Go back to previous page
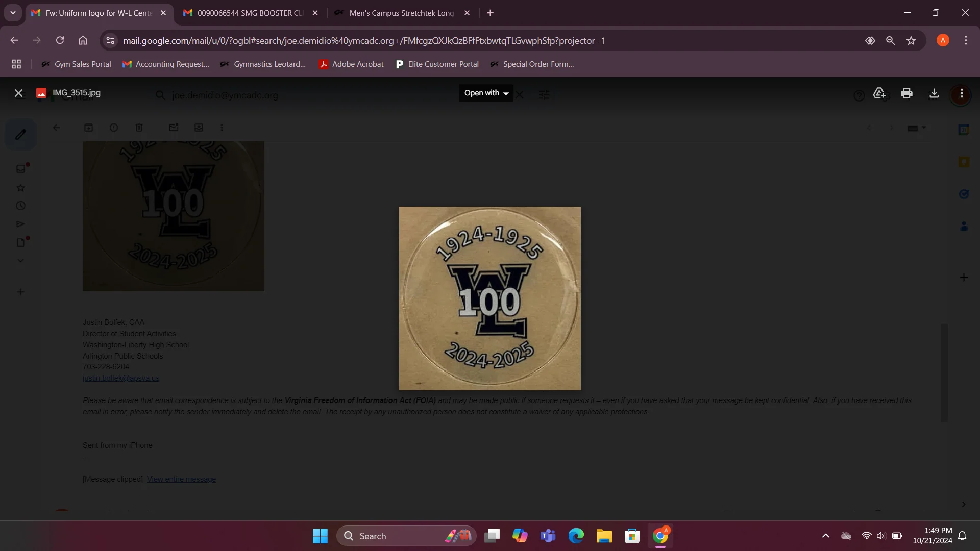 (x=14, y=41)
